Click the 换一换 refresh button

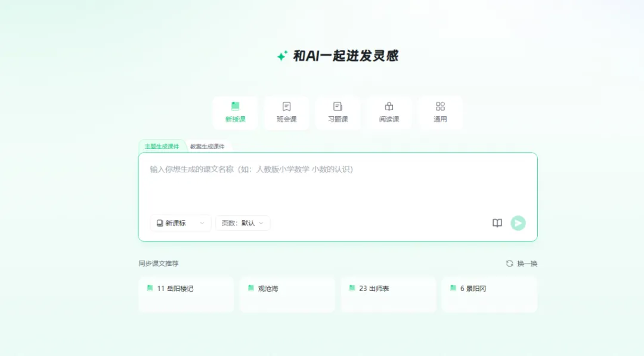coord(522,264)
